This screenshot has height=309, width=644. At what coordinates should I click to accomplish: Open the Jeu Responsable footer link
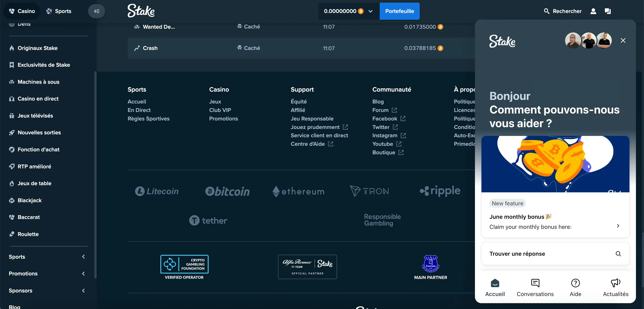point(312,118)
